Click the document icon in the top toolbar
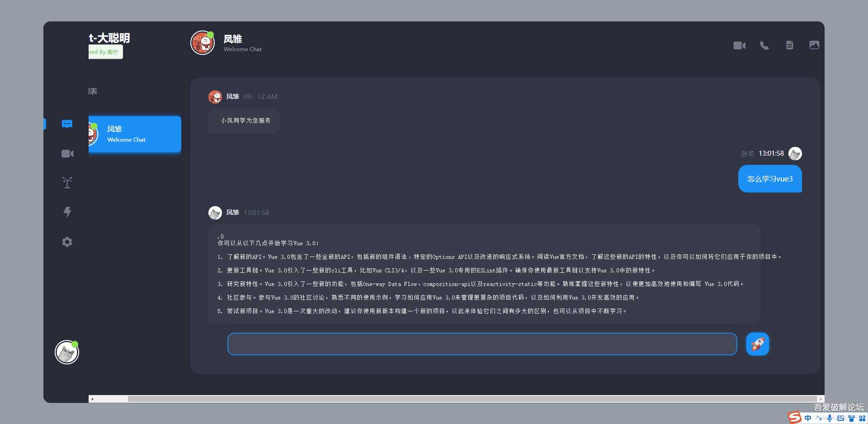This screenshot has height=424, width=868. [x=789, y=45]
